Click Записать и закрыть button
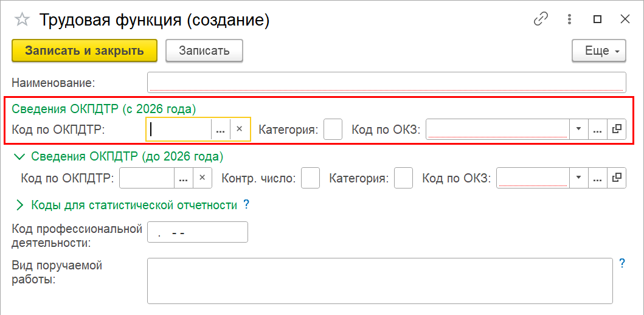The height and width of the screenshot is (315, 644). (x=85, y=50)
